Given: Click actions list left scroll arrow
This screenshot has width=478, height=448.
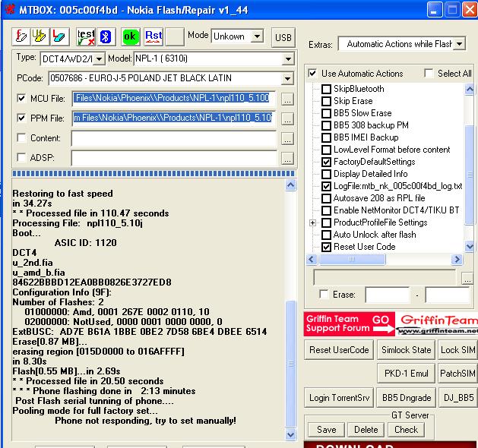Looking at the screenshot, I should [x=312, y=260].
